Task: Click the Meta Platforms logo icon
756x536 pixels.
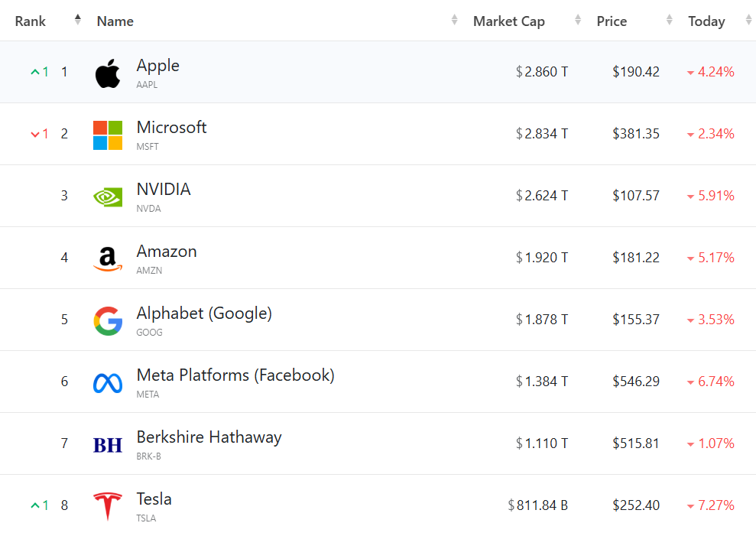Action: [108, 383]
